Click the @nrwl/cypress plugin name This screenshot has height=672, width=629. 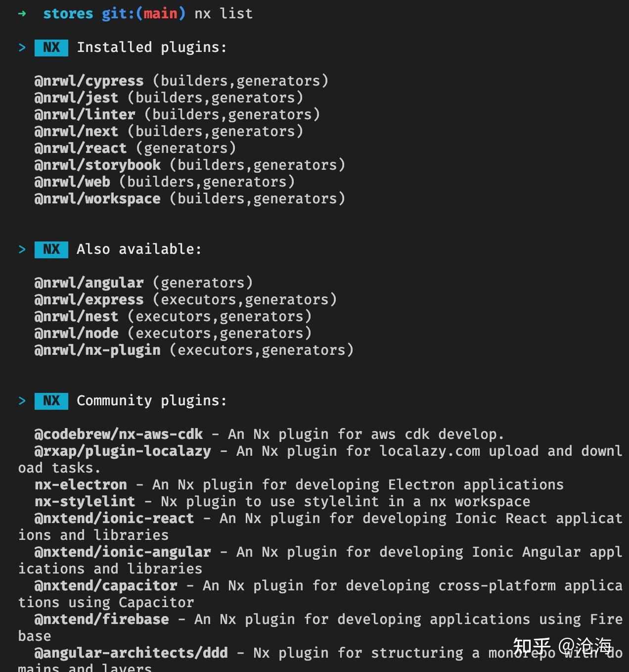coord(89,81)
